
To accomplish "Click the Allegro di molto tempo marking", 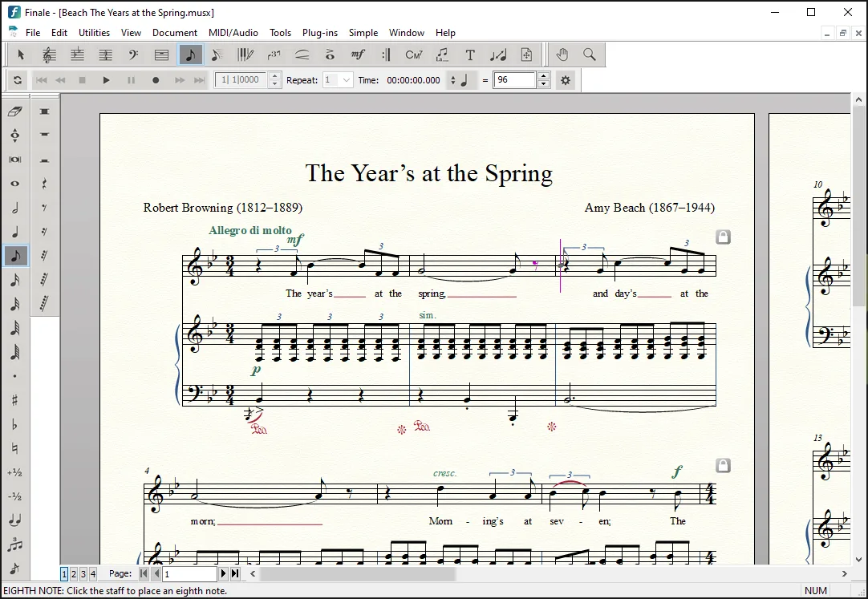I will coord(250,231).
